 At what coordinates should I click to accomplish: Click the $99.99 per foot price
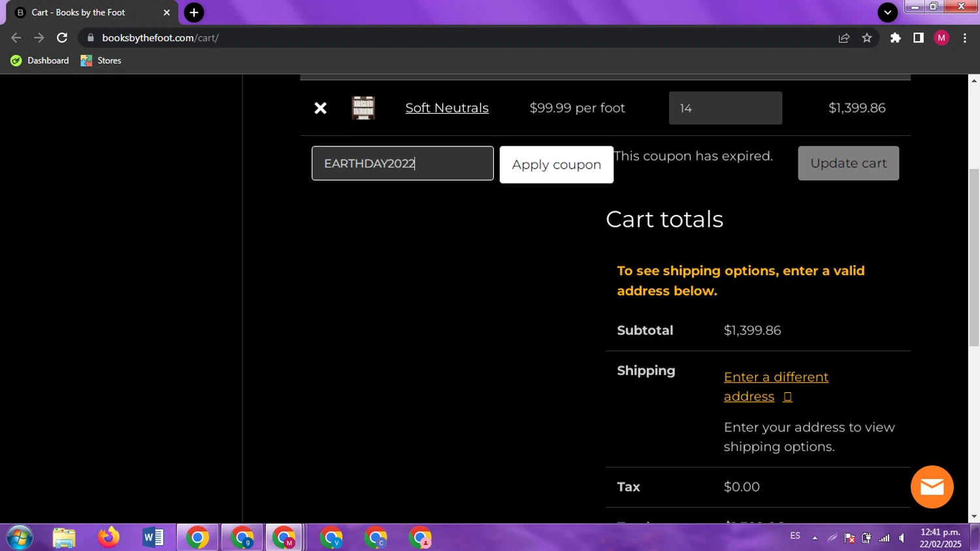(x=577, y=108)
